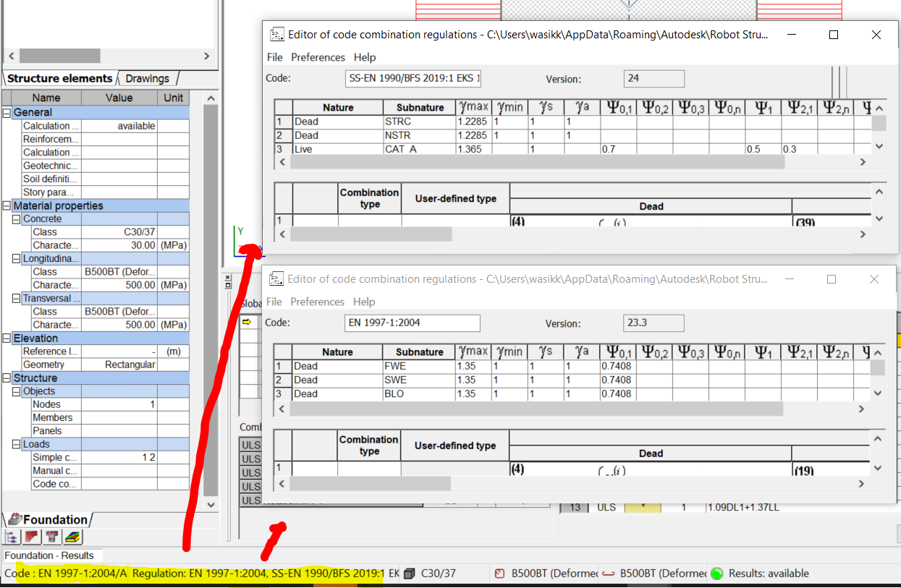Screen dimensions: 901x588
Task: Select the foundation structure tree icon under Foundation tab
Action: coord(13,537)
